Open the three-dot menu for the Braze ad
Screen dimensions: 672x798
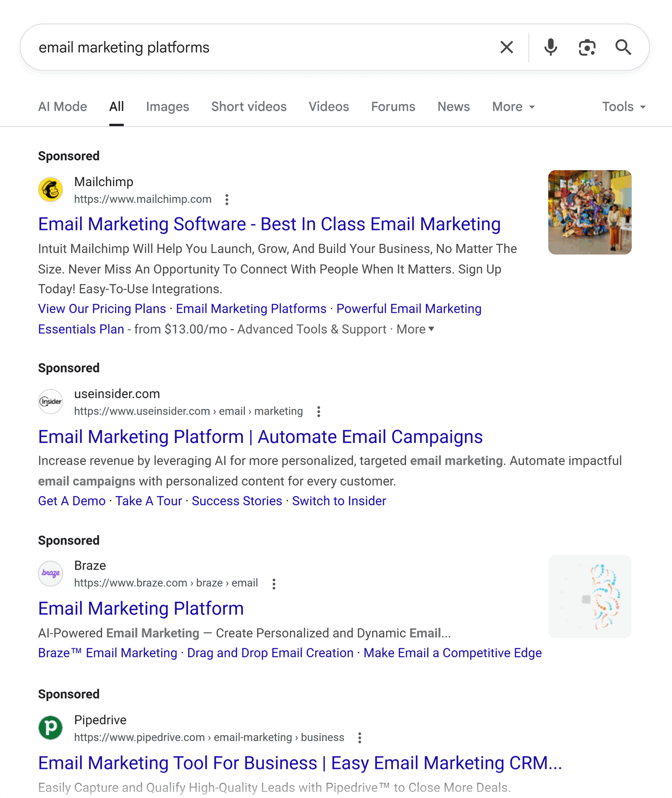(x=274, y=584)
